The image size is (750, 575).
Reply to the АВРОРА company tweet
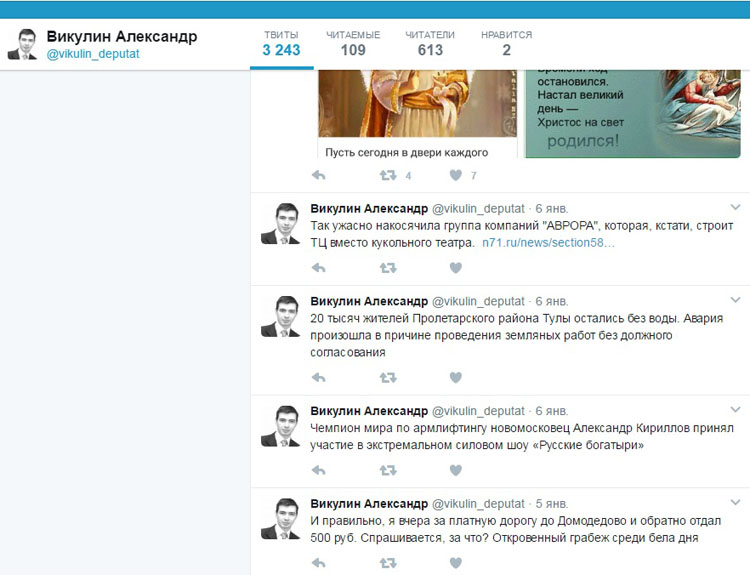pos(319,268)
